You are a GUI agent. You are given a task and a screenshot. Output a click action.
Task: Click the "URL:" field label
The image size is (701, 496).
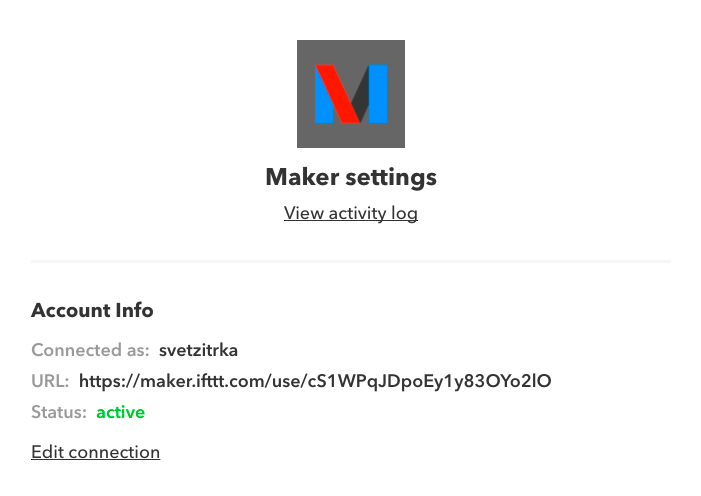(x=50, y=381)
